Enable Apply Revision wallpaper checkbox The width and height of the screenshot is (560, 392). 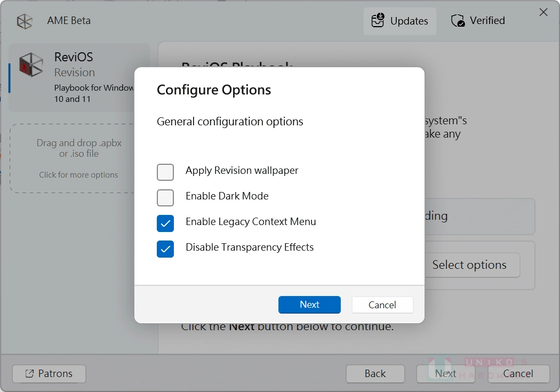point(165,172)
